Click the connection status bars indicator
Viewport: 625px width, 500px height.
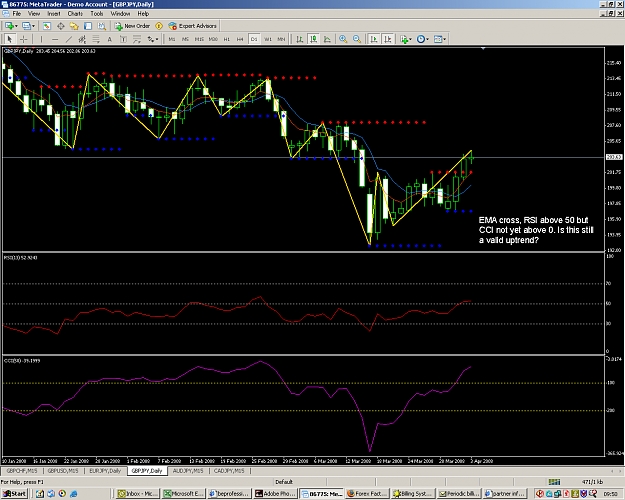(554, 482)
